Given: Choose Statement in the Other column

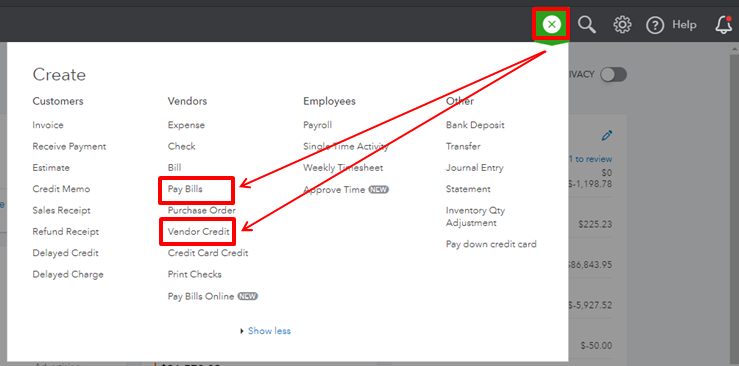Looking at the screenshot, I should [x=468, y=189].
